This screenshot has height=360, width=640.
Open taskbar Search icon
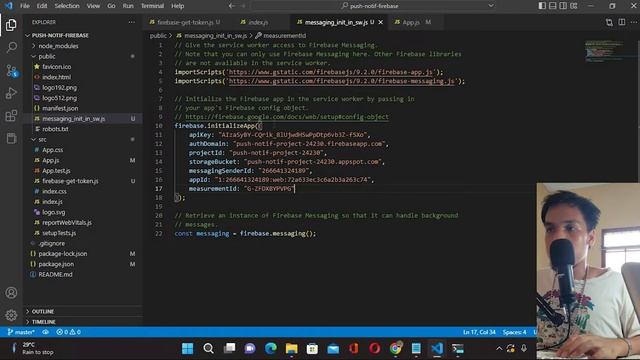pos(208,349)
